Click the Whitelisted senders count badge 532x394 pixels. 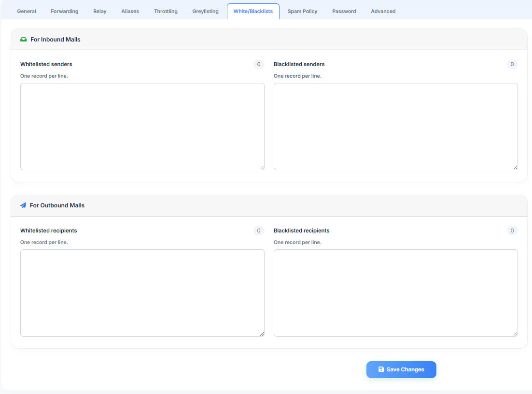[259, 64]
